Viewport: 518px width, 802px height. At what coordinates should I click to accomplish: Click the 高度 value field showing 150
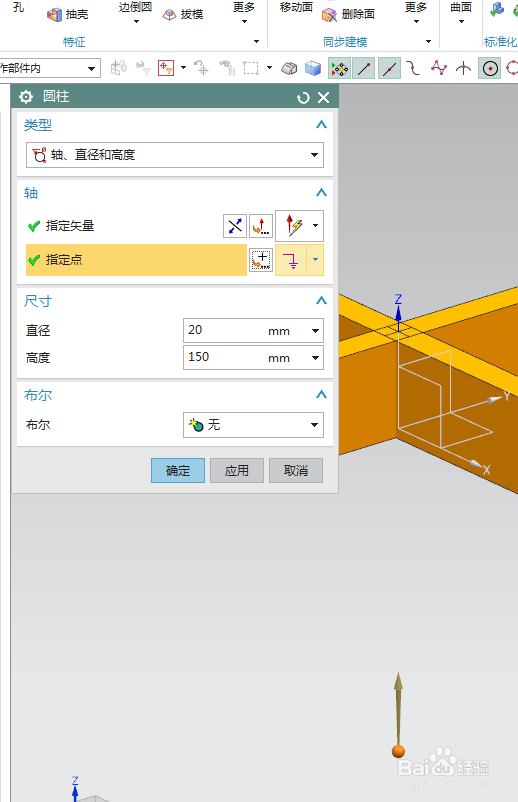(x=224, y=358)
